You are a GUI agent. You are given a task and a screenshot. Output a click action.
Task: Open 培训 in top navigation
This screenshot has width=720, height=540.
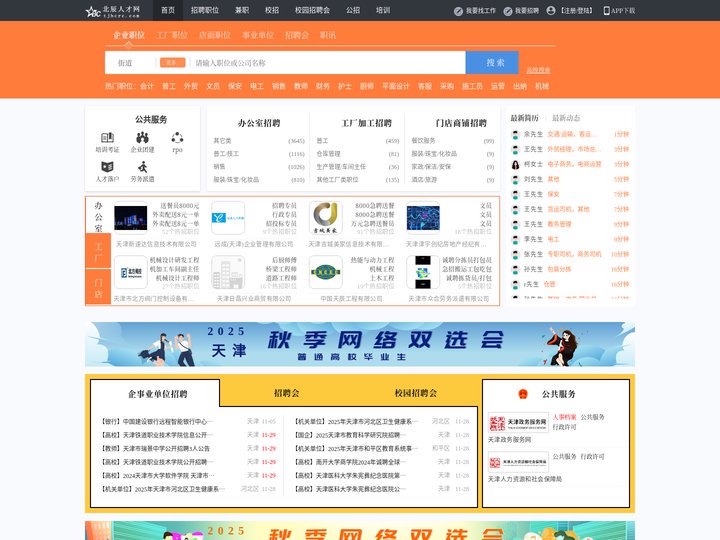pos(383,10)
